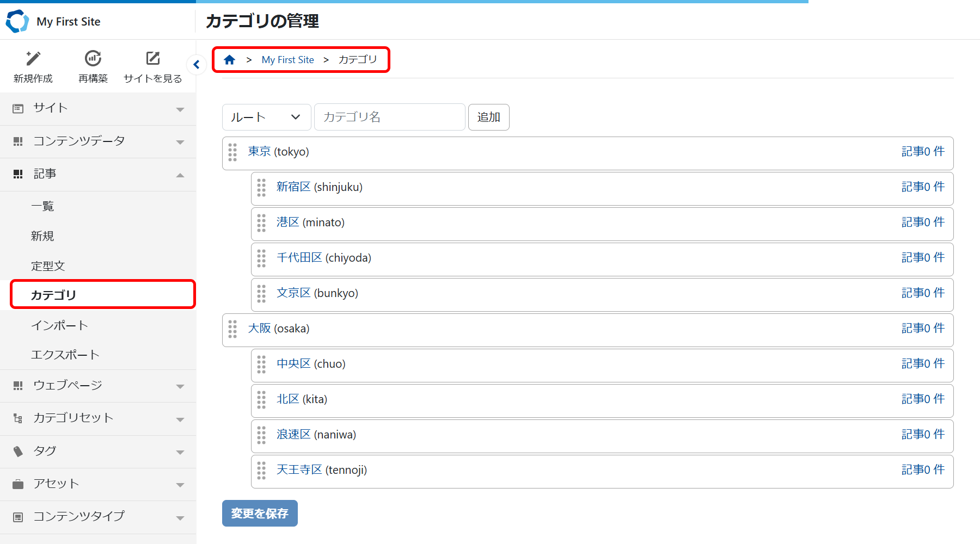Focus the カテゴリ名 text field

[389, 118]
